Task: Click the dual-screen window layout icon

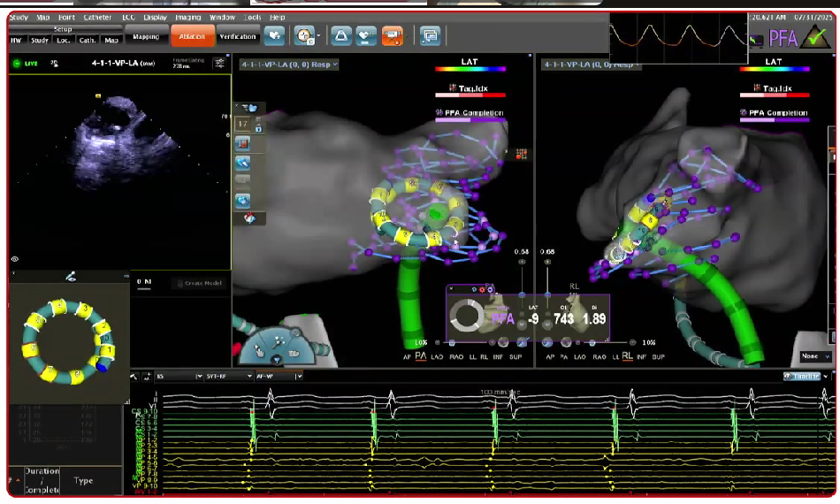Action: (x=431, y=35)
